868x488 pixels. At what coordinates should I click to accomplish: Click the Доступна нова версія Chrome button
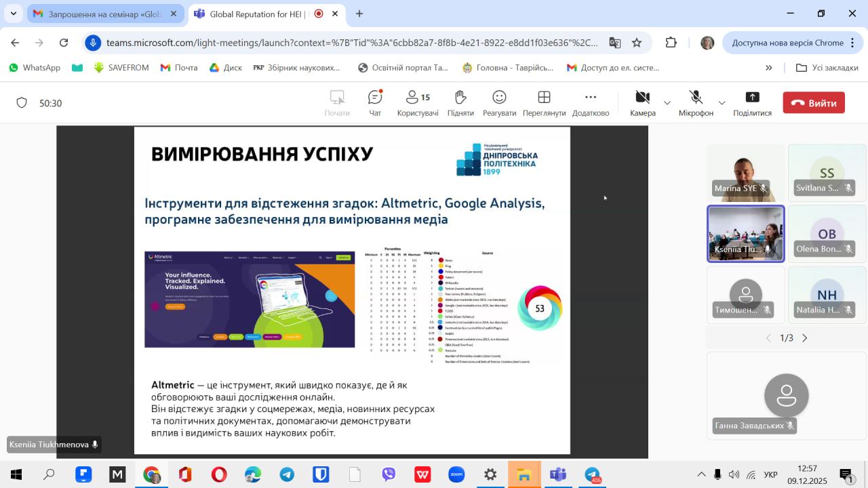787,43
